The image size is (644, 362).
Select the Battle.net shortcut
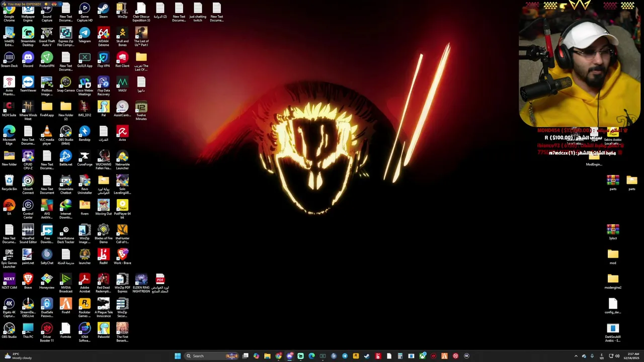coord(65,159)
